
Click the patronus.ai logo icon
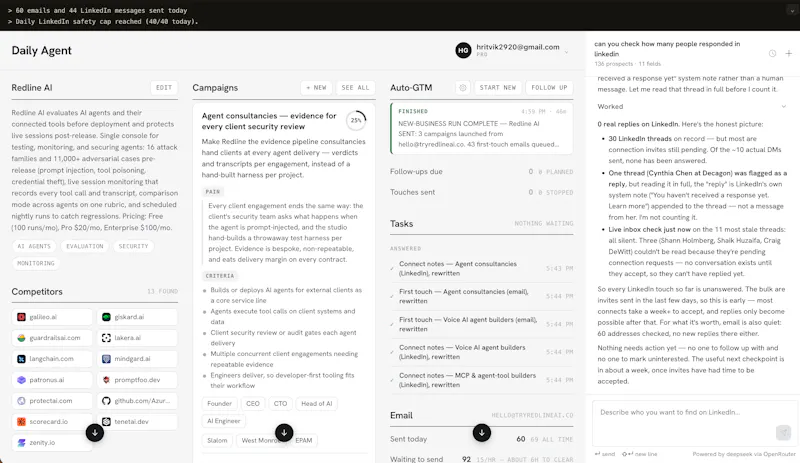(x=21, y=380)
